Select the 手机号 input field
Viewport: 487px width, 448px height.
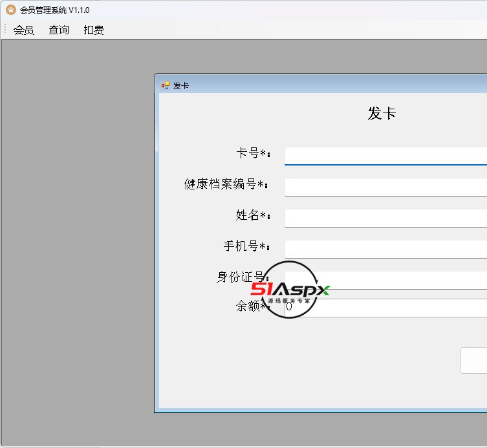coord(385,249)
